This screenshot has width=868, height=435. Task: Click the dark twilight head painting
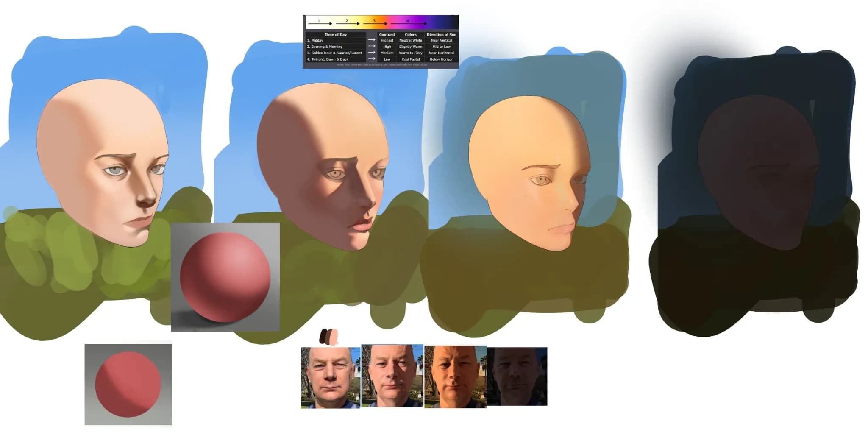[x=759, y=173]
